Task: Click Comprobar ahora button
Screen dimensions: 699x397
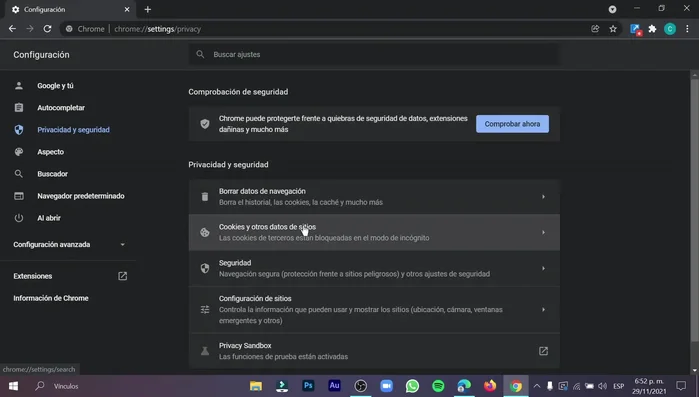Action: coord(512,124)
